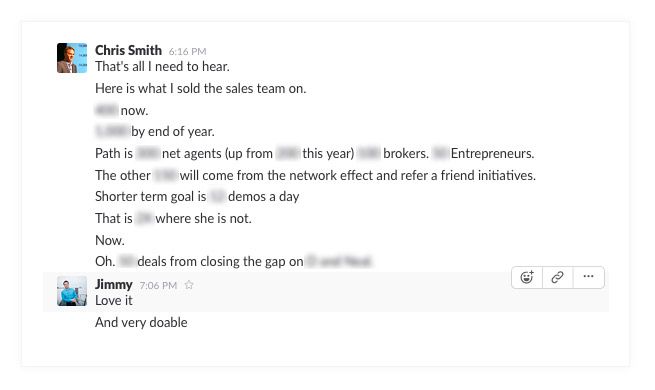Click the "by end of year." line
655x390 pixels.
click(155, 132)
